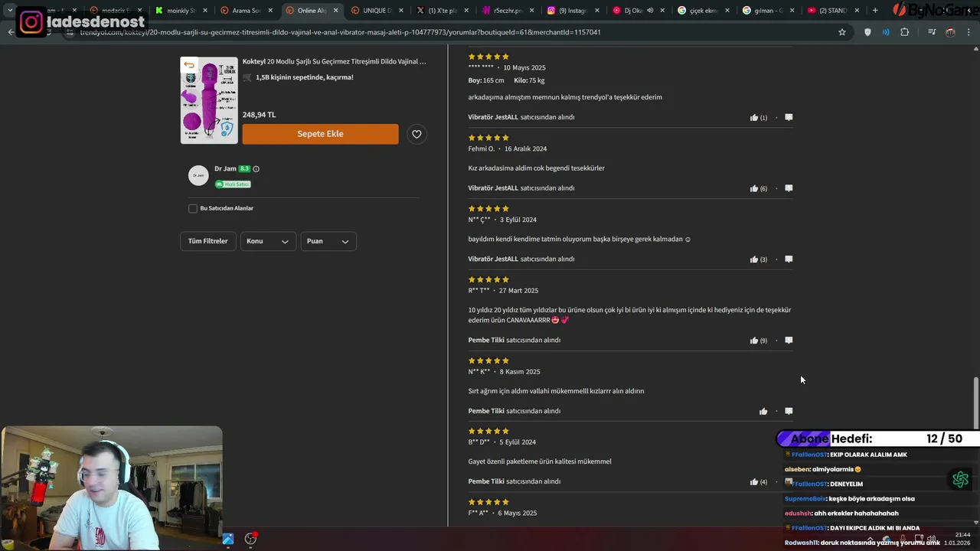The height and width of the screenshot is (551, 980).
Task: Open the blue app icon in the taskbar
Action: coord(228,539)
